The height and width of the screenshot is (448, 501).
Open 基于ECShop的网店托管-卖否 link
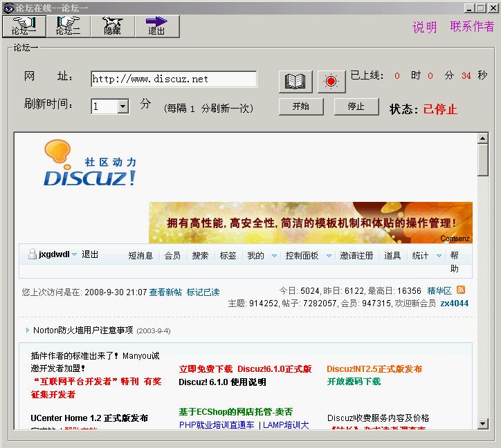pyautogui.click(x=236, y=412)
